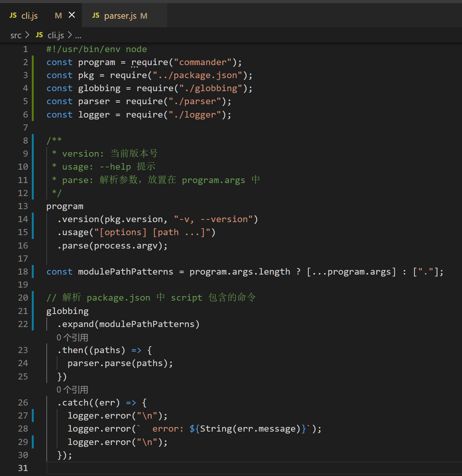Select line 1 by its line number
The image size is (462, 476).
pyautogui.click(x=25, y=49)
